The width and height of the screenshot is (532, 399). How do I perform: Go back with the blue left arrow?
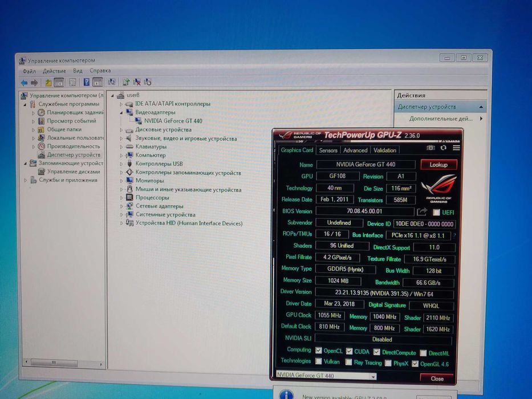coord(24,83)
